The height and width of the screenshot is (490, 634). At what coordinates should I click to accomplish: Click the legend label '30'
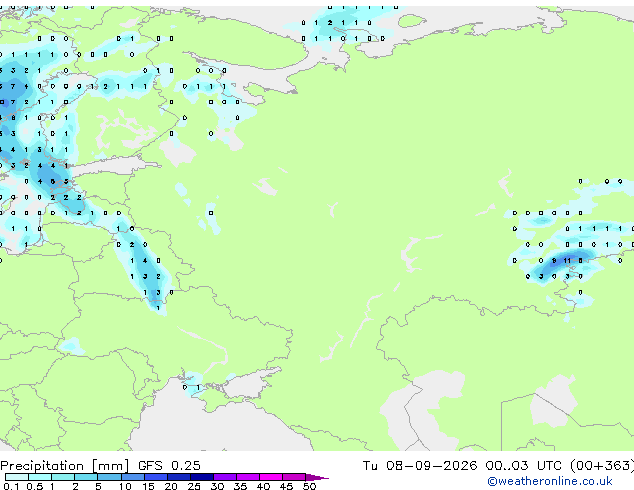click(x=217, y=486)
